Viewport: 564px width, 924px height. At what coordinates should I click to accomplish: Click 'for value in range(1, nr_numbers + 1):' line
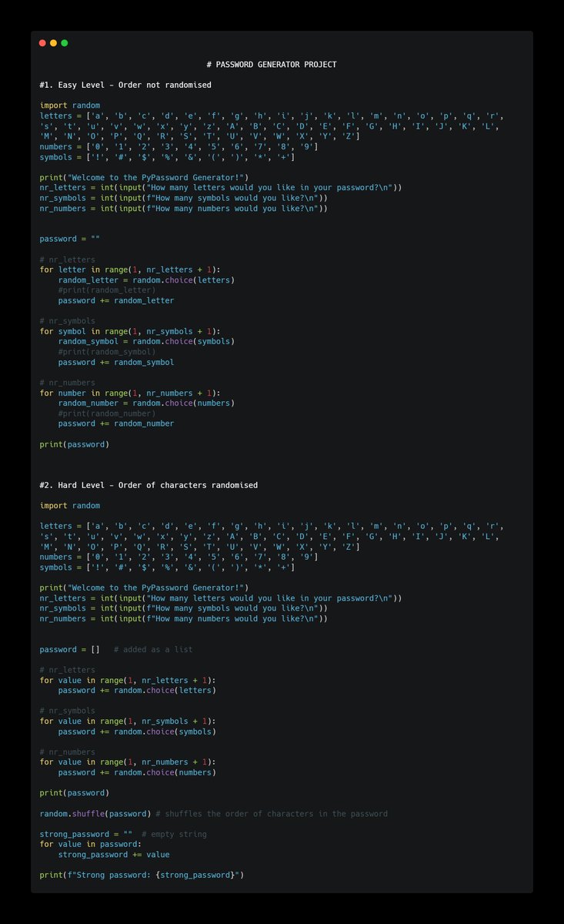point(128,762)
